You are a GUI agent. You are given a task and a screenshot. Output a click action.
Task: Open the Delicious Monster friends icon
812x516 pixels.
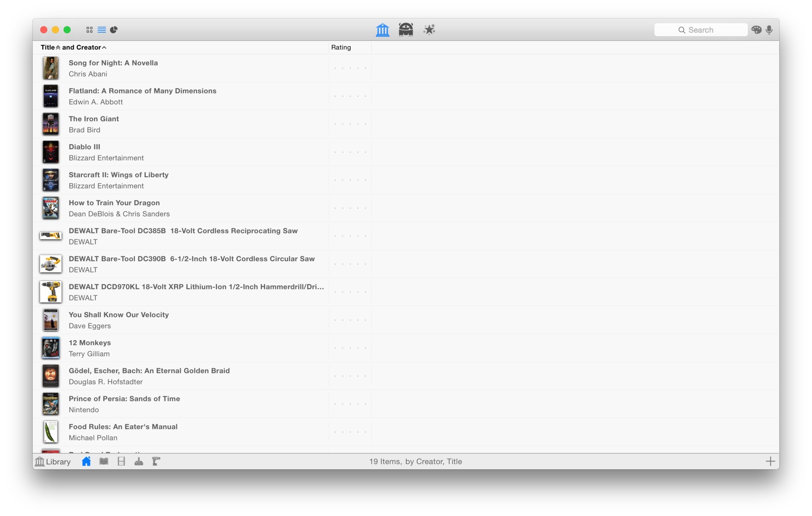[x=406, y=30]
